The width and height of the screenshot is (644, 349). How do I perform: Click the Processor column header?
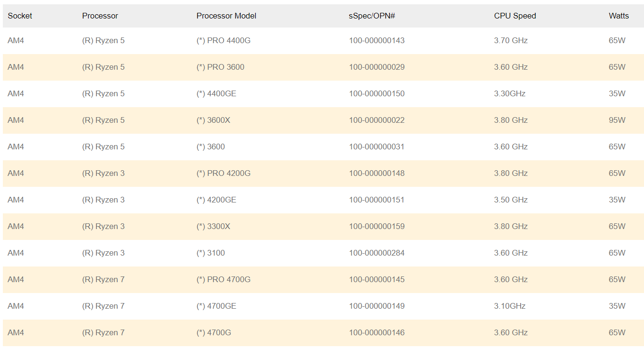tap(100, 16)
